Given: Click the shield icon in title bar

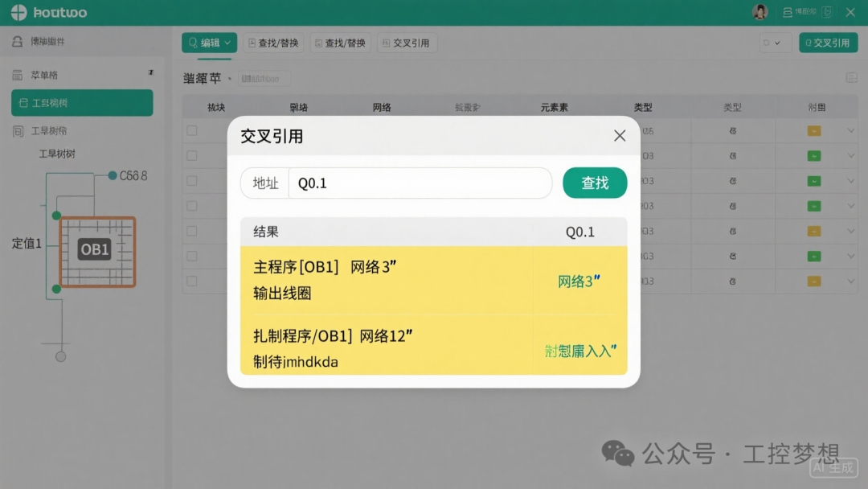Looking at the screenshot, I should 827,11.
